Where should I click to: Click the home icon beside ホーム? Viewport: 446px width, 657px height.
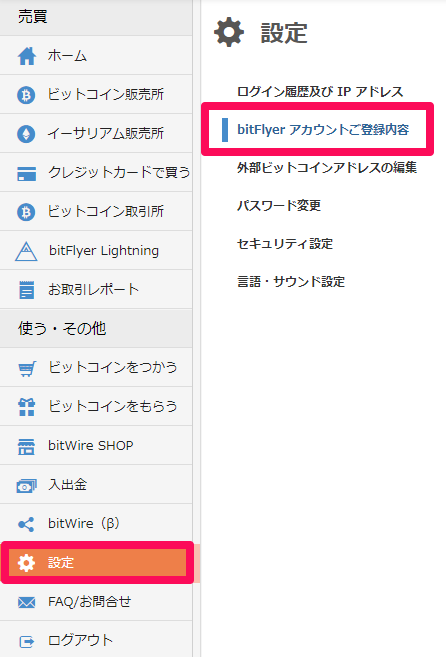(27, 56)
